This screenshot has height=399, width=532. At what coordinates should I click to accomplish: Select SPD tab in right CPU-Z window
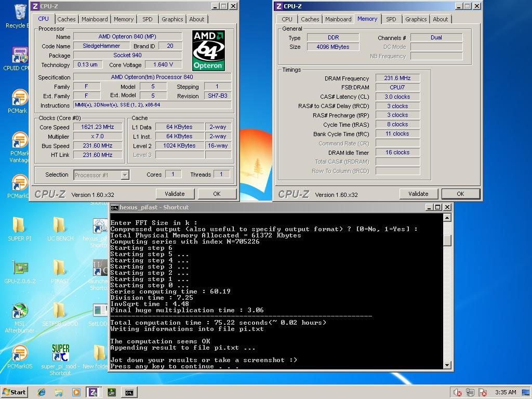point(391,19)
